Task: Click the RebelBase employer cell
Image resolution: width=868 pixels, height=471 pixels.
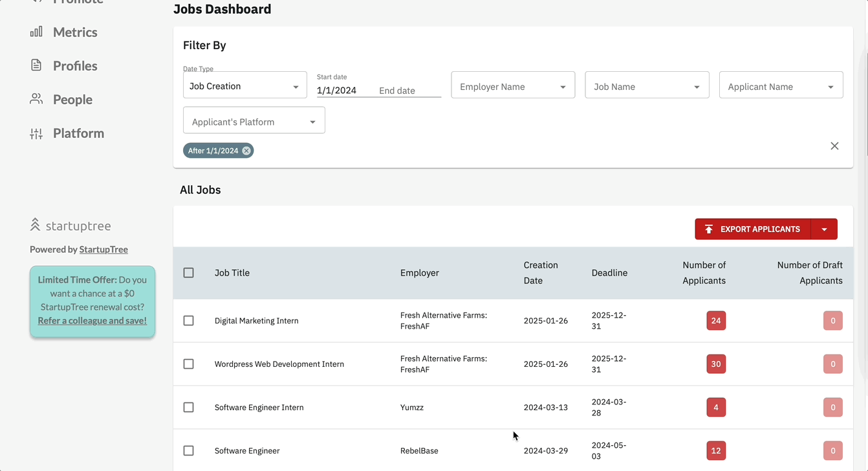Action: click(x=419, y=451)
